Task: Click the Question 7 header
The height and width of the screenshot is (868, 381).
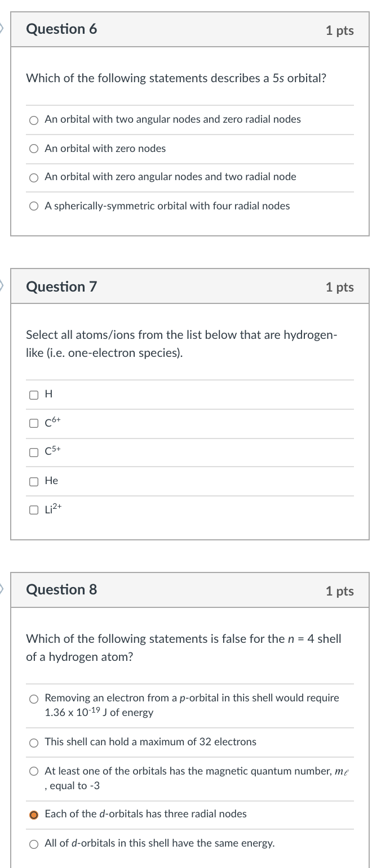Action: click(62, 287)
